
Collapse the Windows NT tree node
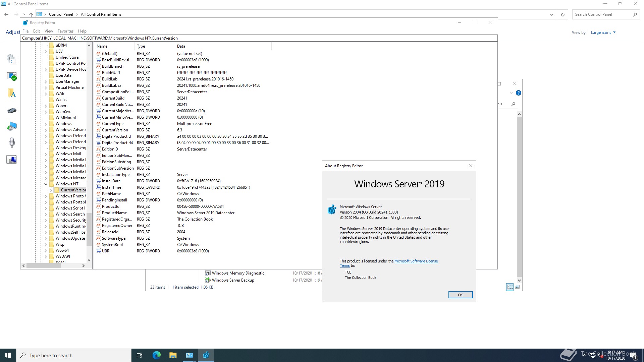pyautogui.click(x=46, y=184)
